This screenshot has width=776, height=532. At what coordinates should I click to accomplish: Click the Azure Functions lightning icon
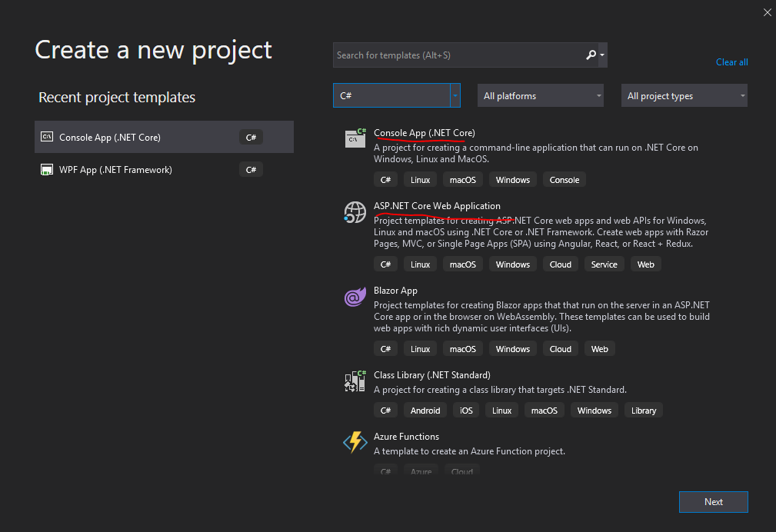tap(355, 442)
